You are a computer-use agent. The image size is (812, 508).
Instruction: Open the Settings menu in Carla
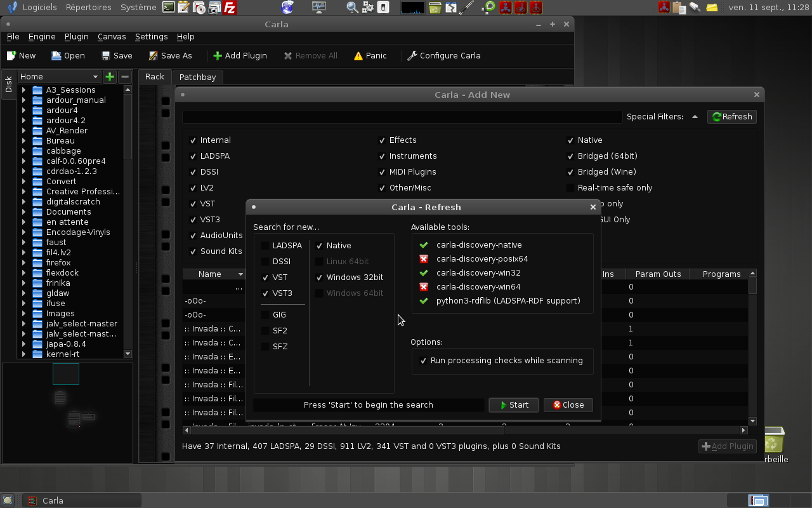(151, 37)
